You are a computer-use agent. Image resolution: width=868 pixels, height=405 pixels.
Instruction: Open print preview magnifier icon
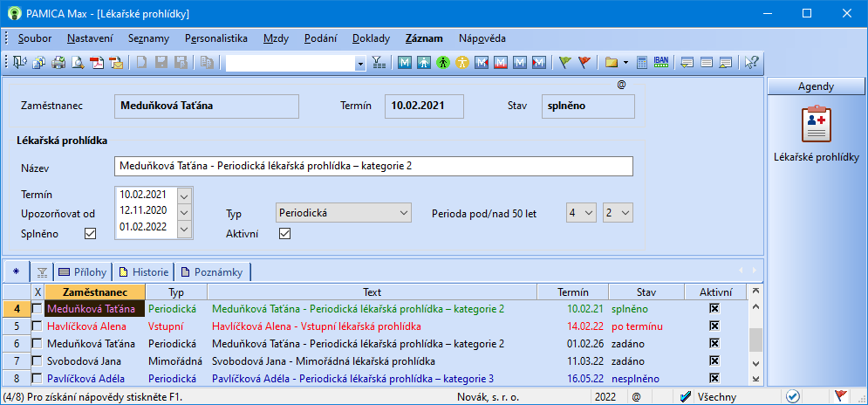78,63
